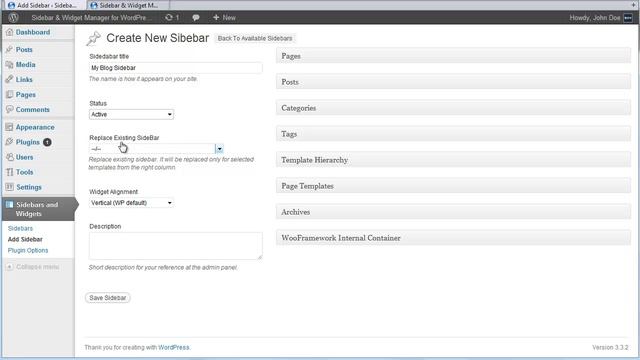
Task: Click the Collapse menu arrow icon
Action: (x=9, y=267)
